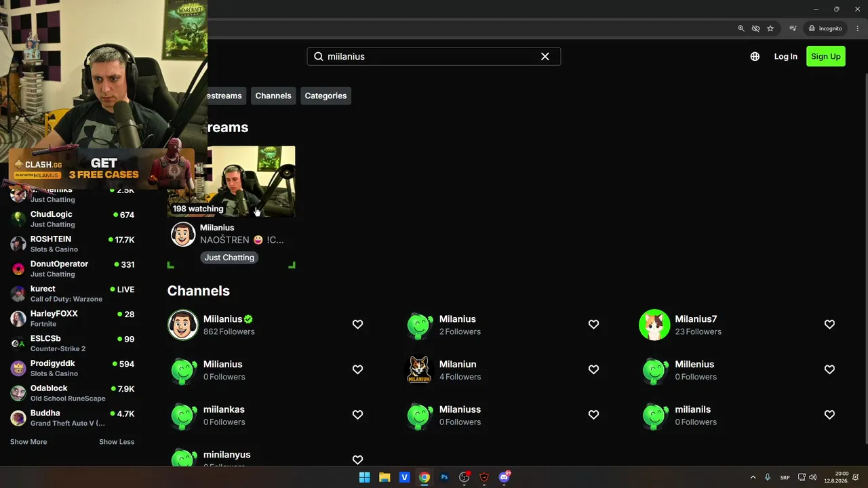
Task: Click the green avatar of Millenius
Action: point(654,370)
